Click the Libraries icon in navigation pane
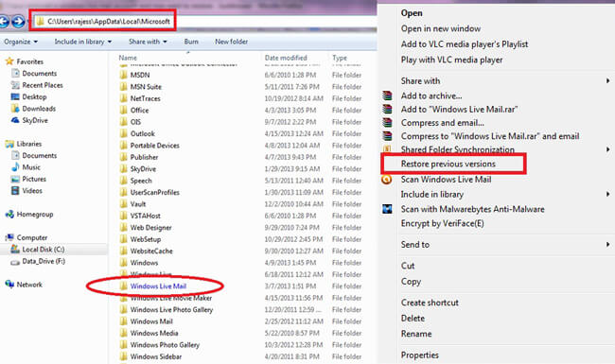615x364 pixels. 9,144
